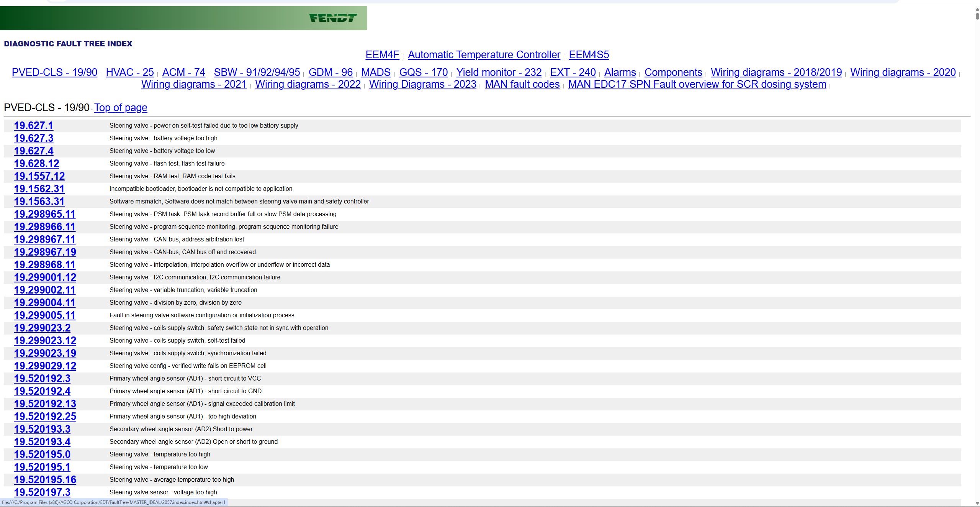Open Wiring Diagrams - 2023
Viewport: 980px width, 507px height.
(422, 84)
